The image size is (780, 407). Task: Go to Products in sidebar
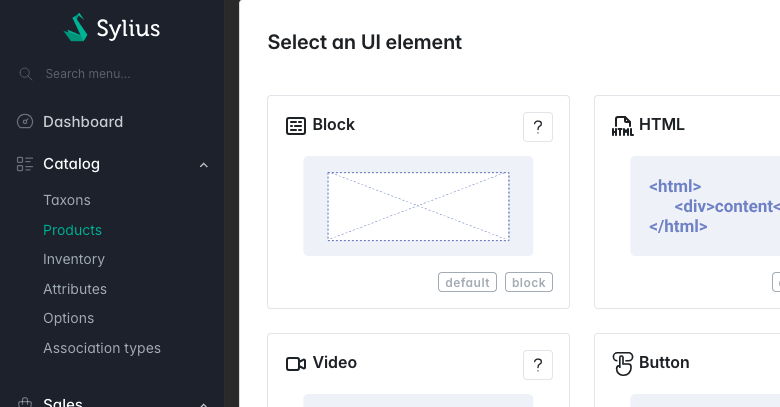pos(72,230)
